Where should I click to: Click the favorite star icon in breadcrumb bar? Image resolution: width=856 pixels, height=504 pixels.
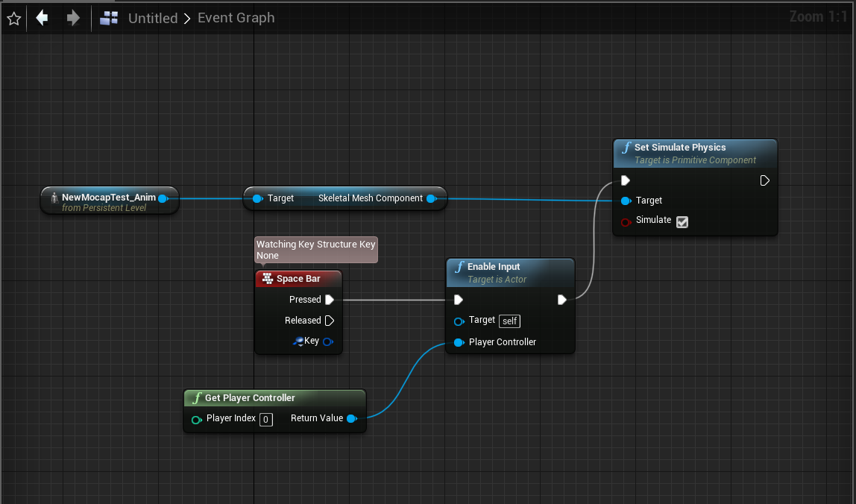coord(13,19)
